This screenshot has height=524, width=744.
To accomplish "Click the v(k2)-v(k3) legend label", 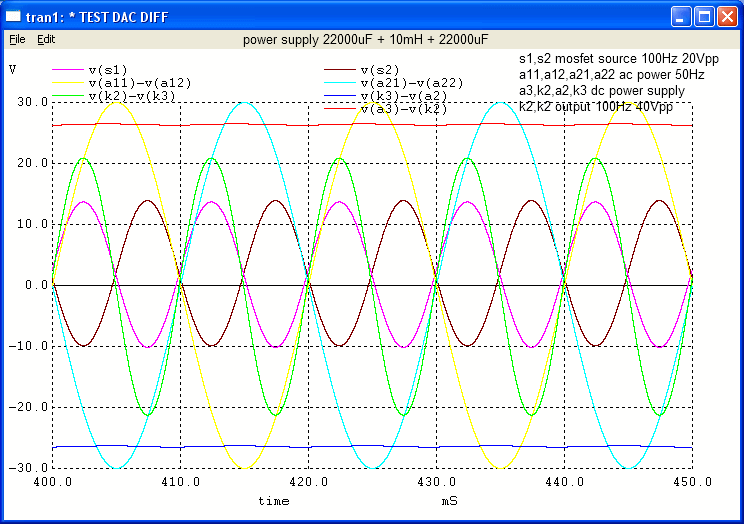I will 132,95.
